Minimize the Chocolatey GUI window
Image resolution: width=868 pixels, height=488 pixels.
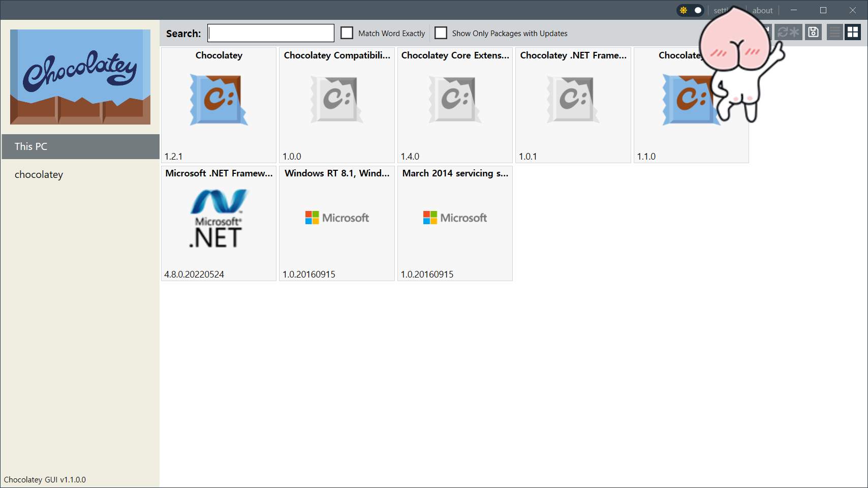click(x=793, y=10)
